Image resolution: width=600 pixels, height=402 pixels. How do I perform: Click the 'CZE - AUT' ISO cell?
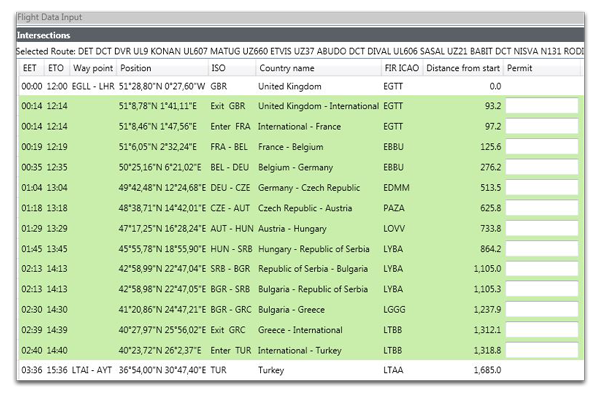click(x=230, y=208)
